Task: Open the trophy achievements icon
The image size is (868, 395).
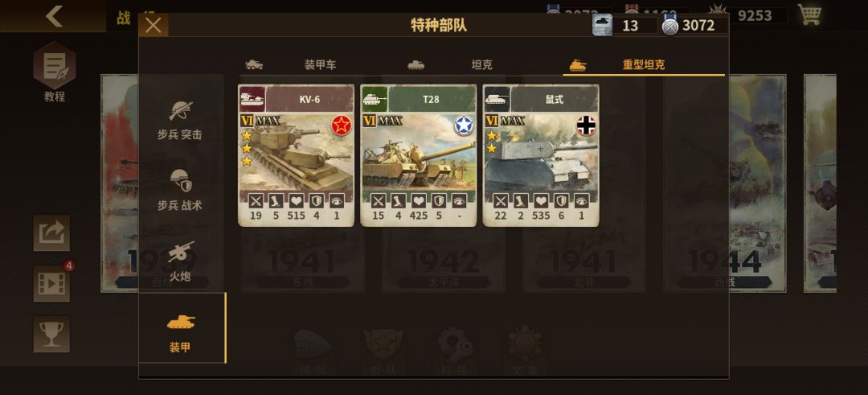Action: click(x=51, y=334)
